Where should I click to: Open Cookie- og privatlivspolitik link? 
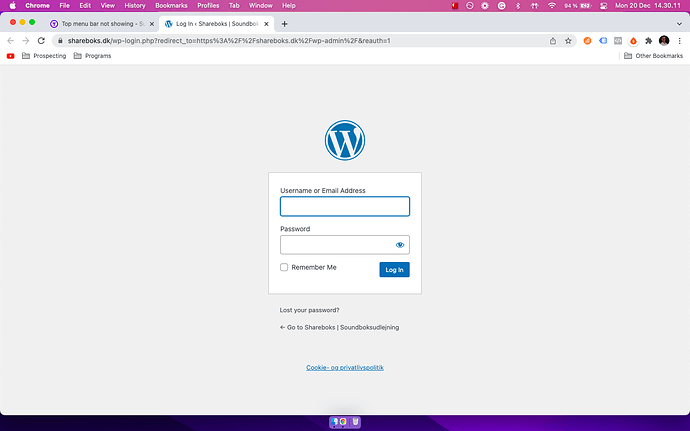[345, 367]
